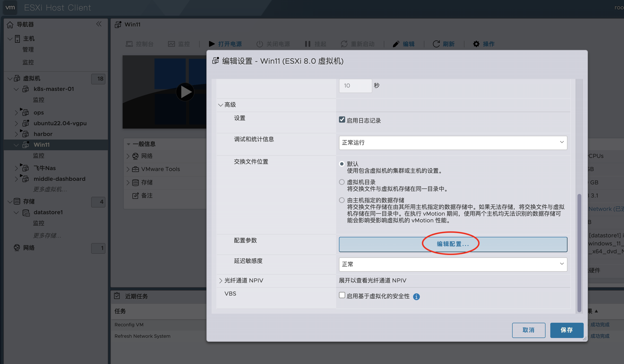Click inside the 10 seconds input field

(x=355, y=85)
